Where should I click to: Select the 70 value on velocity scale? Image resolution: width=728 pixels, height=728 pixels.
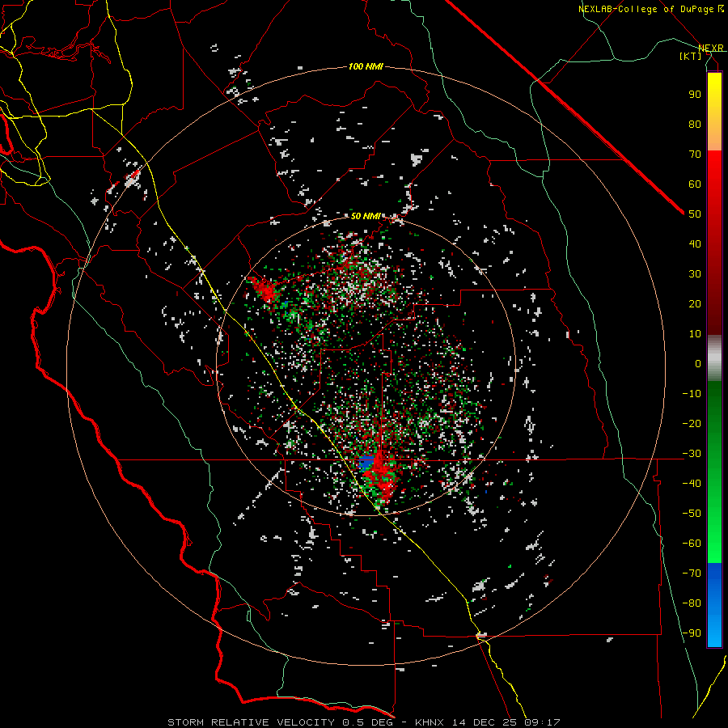point(695,154)
